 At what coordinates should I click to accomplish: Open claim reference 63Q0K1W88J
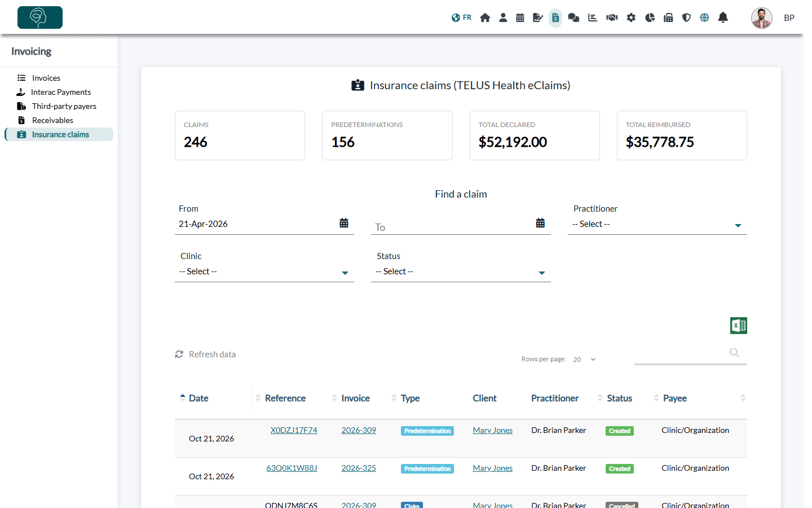pyautogui.click(x=292, y=468)
